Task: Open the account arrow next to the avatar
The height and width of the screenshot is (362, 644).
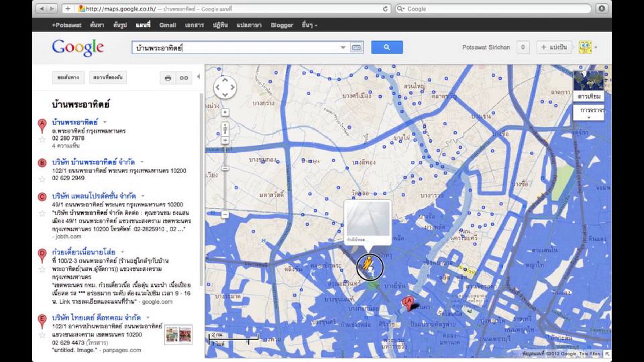Action: point(596,47)
